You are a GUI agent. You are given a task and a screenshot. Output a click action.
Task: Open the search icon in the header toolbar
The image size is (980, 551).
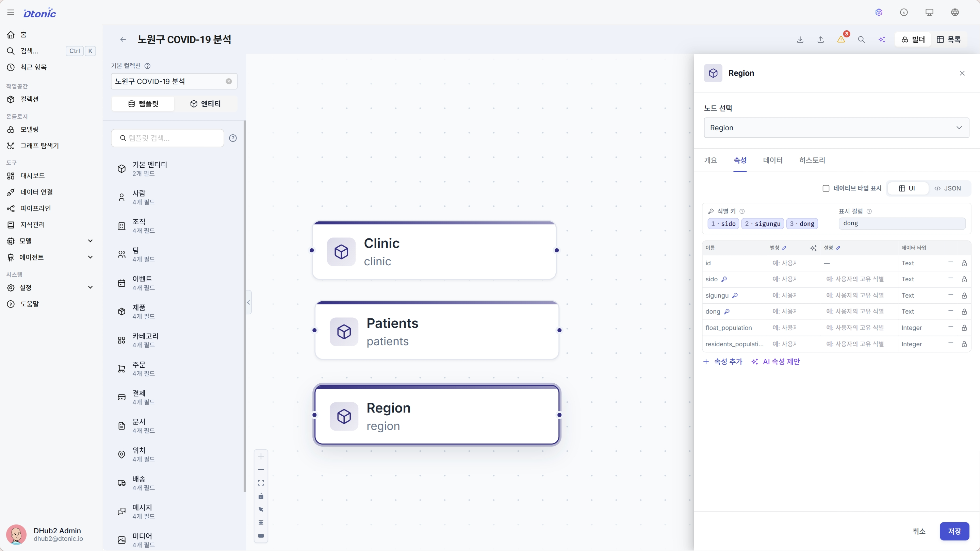pyautogui.click(x=861, y=39)
